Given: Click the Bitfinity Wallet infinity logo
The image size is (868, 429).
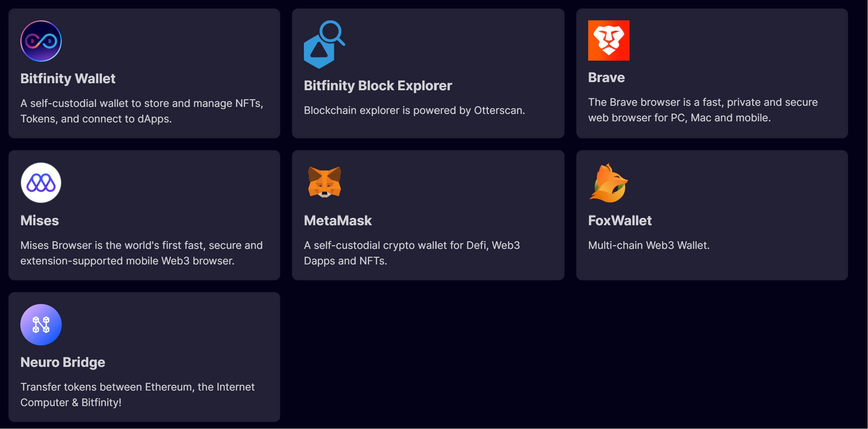Looking at the screenshot, I should 41,41.
